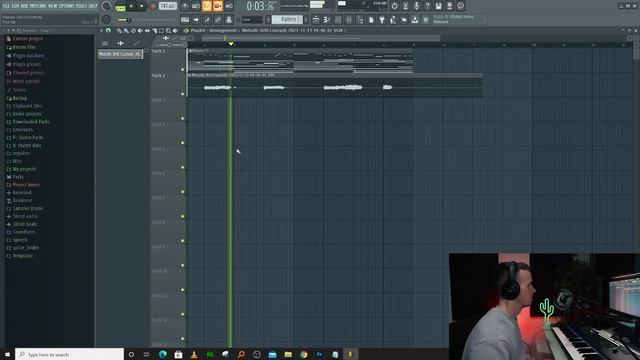Open the audio editor scissors icon

(x=405, y=6)
